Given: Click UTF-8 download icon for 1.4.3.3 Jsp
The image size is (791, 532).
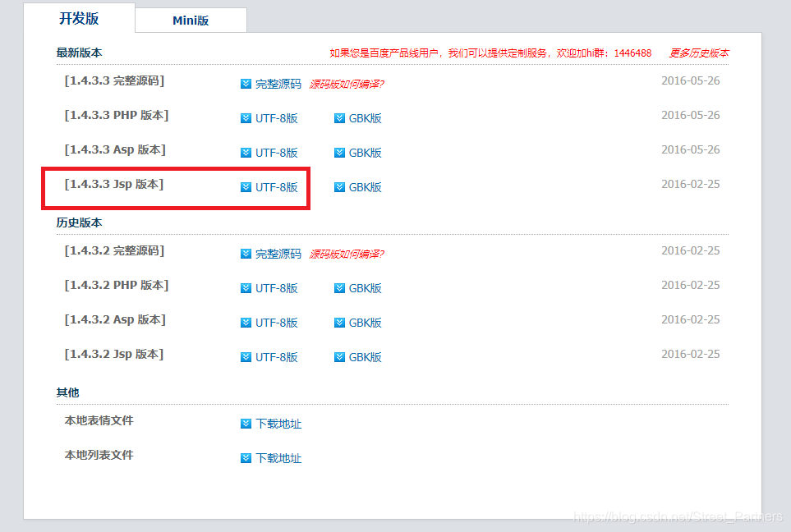Looking at the screenshot, I should pyautogui.click(x=246, y=187).
